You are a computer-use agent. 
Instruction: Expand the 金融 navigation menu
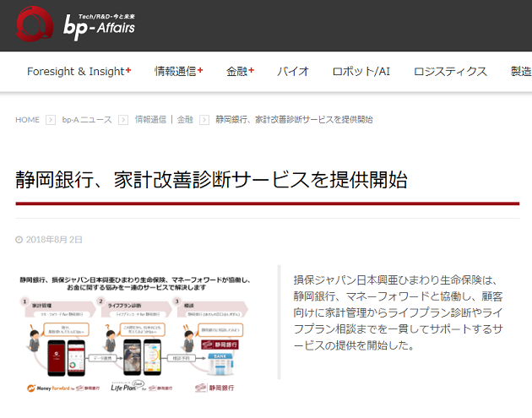click(240, 72)
